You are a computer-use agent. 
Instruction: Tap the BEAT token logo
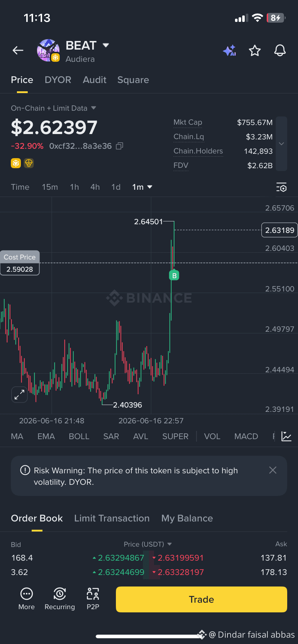[x=48, y=51]
